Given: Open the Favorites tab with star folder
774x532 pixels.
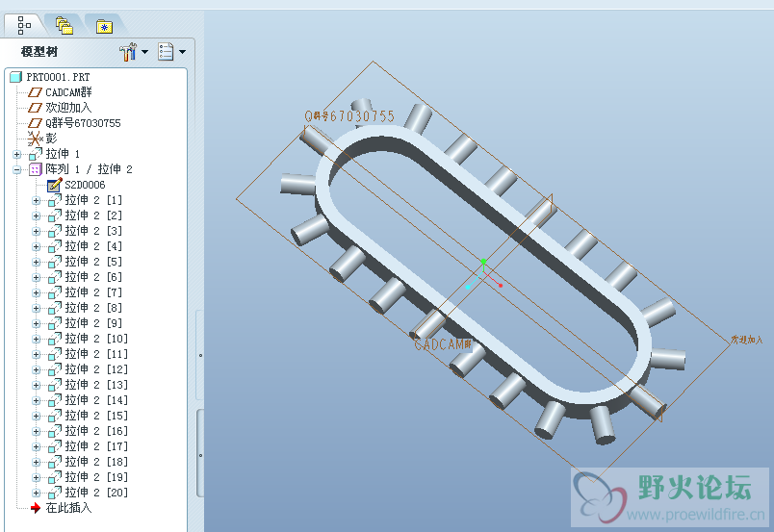Looking at the screenshot, I should point(103,25).
